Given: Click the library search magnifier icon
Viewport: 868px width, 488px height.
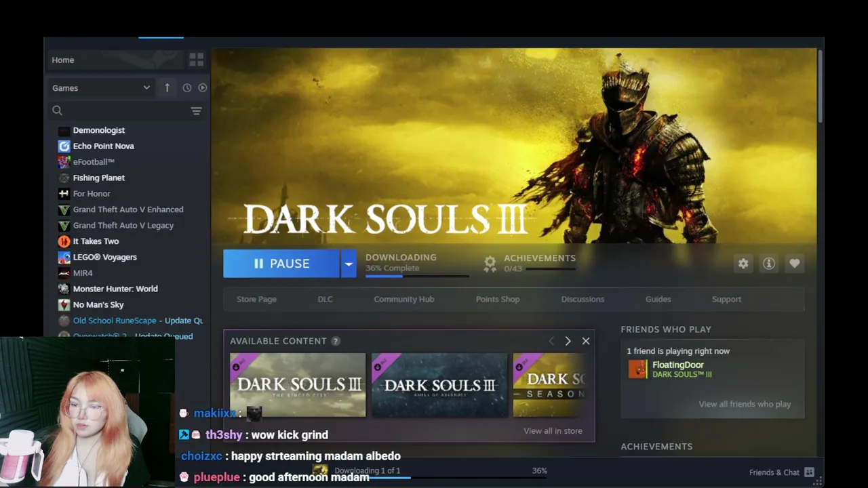Looking at the screenshot, I should pos(57,110).
